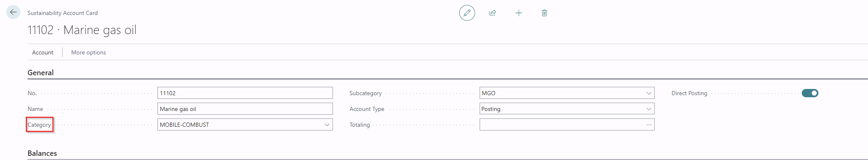The height and width of the screenshot is (160, 868).
Task: Show More options menu
Action: pyautogui.click(x=88, y=52)
